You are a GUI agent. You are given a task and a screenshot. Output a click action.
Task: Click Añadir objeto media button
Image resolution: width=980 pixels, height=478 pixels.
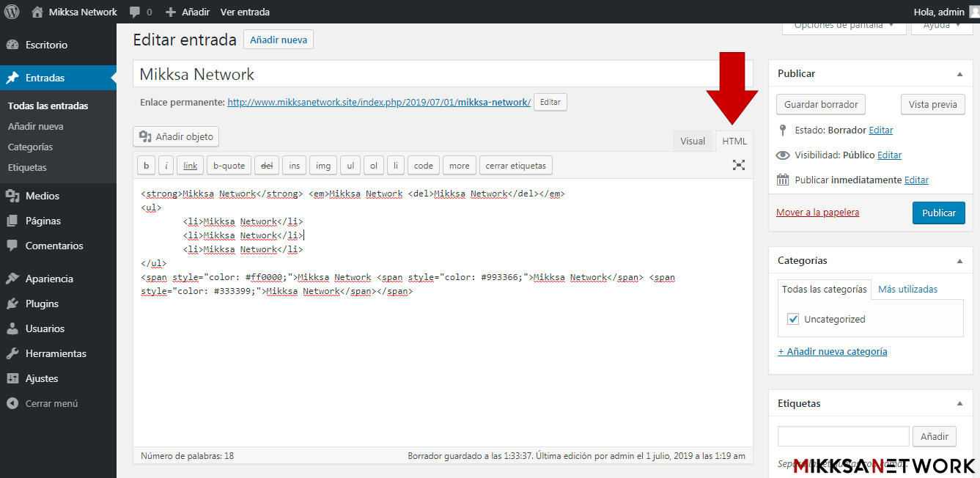pos(176,136)
